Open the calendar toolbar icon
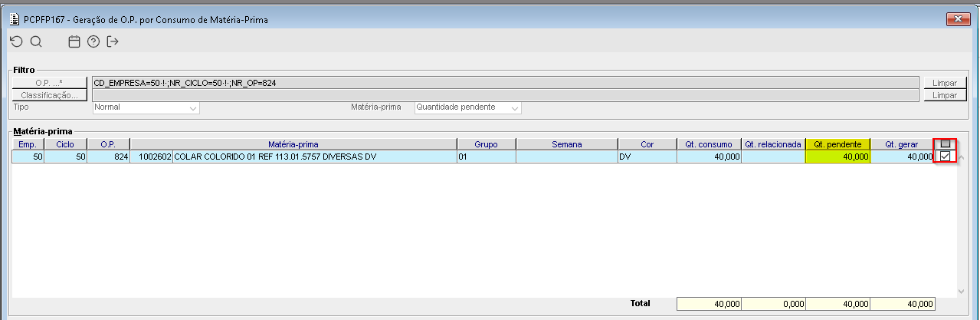Screen dimensions: 980x320 pyautogui.click(x=74, y=41)
